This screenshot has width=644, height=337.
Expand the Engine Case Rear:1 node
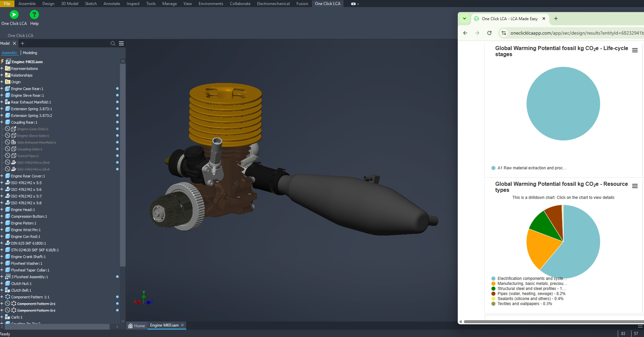(x=2, y=89)
